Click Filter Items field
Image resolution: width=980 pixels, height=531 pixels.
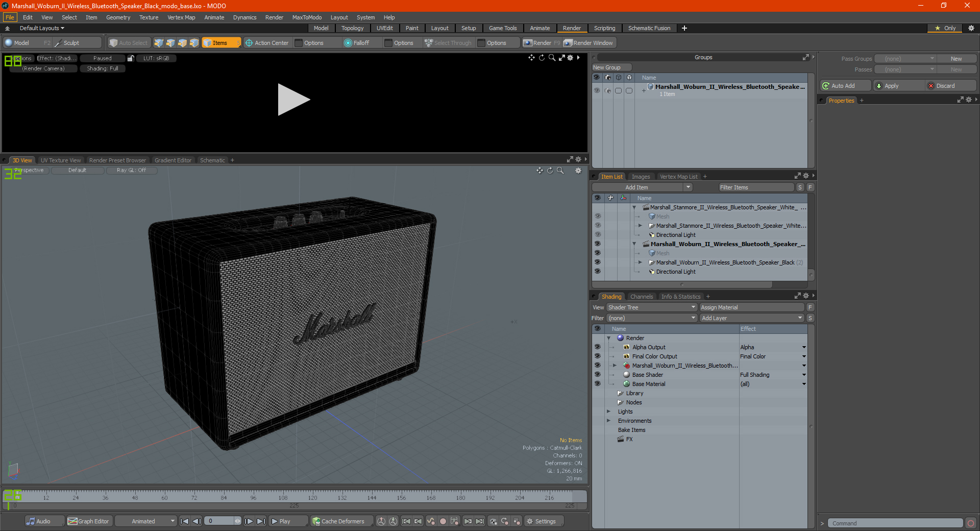(756, 187)
